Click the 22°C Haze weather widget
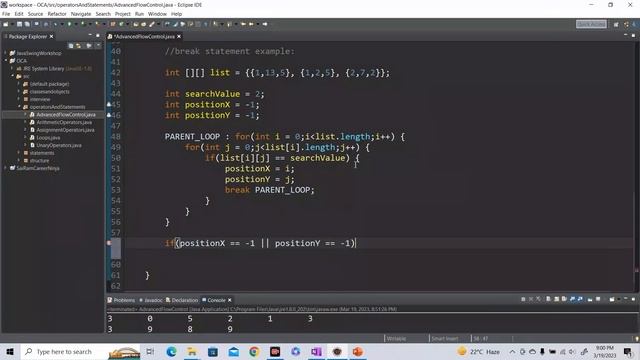The height and width of the screenshot is (360, 640). click(x=479, y=351)
